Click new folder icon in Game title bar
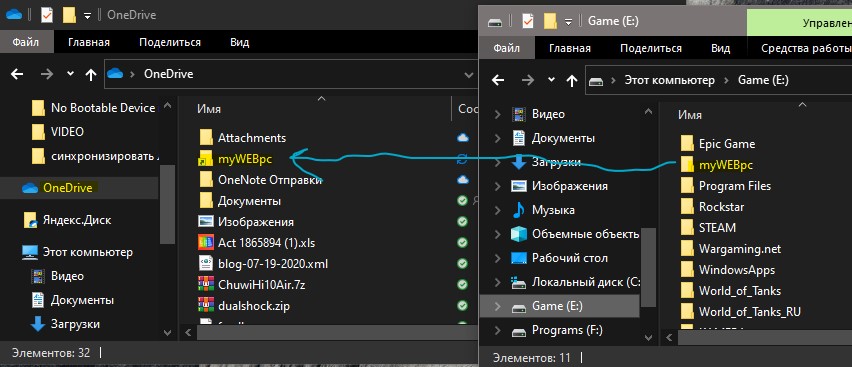This screenshot has width=852, height=367. click(550, 21)
